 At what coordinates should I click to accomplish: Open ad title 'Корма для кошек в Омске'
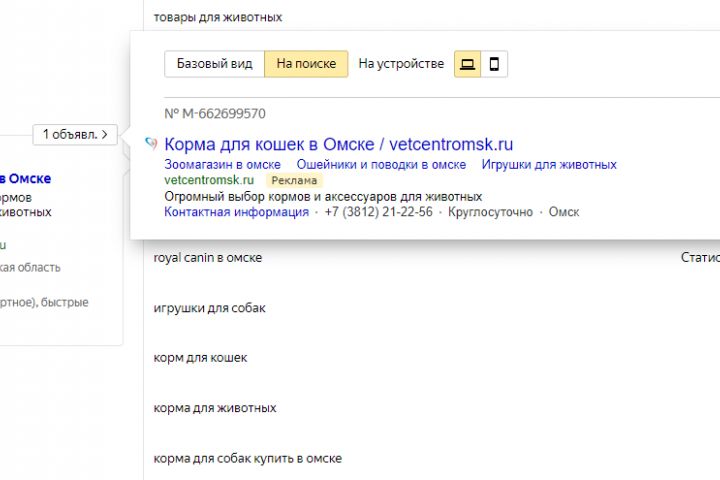point(338,144)
